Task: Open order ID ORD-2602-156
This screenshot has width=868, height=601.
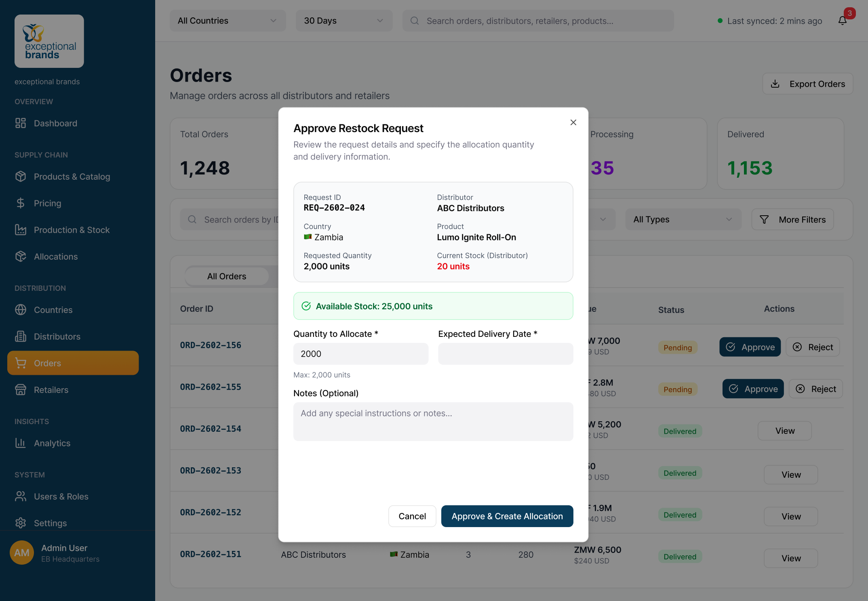Action: point(211,345)
